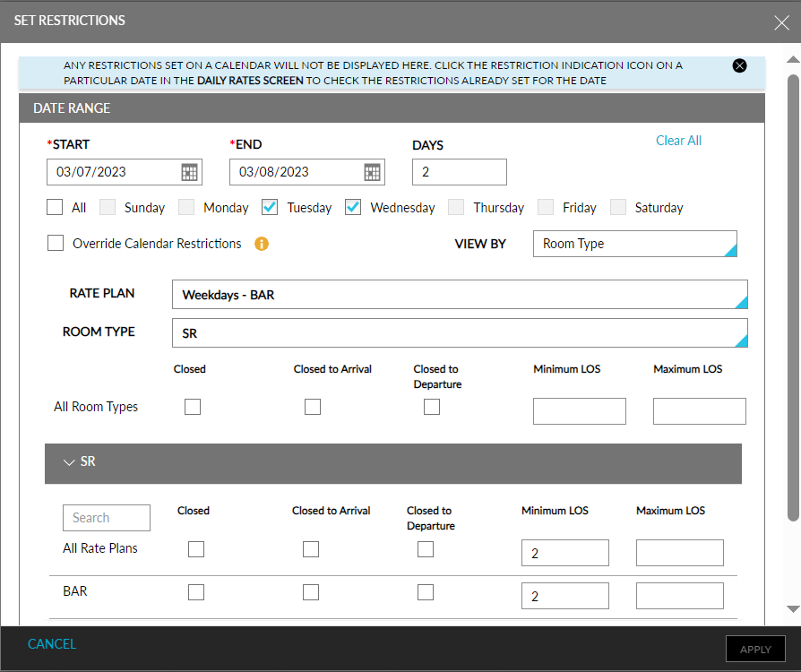Click the scrollbar down arrow
The image size is (801, 672).
click(793, 608)
